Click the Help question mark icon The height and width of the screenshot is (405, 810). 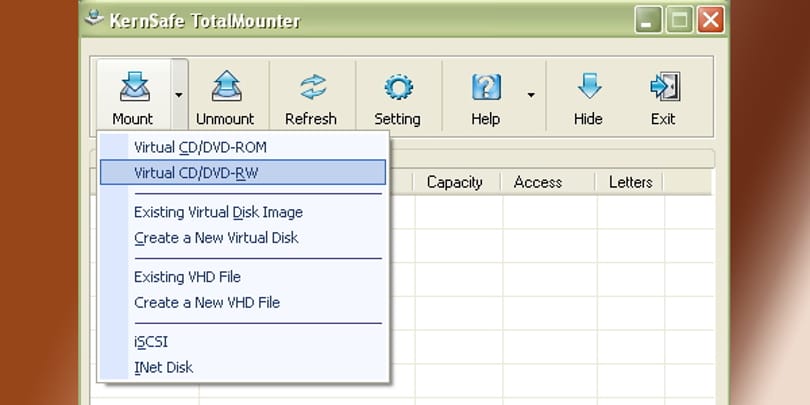pyautogui.click(x=486, y=87)
